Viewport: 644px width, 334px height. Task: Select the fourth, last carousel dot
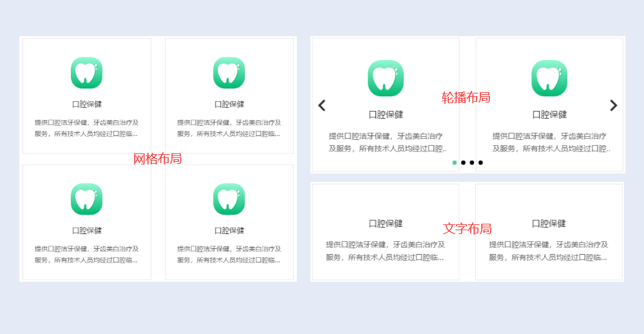click(x=480, y=162)
